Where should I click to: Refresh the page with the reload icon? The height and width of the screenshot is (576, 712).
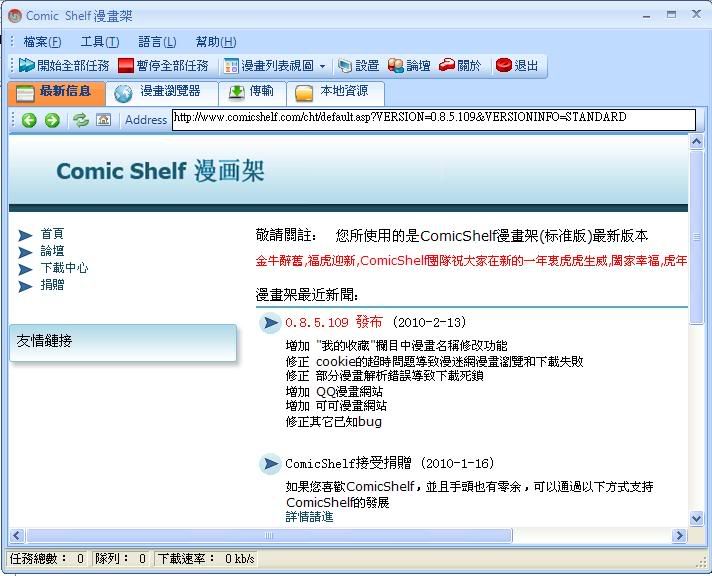[81, 120]
